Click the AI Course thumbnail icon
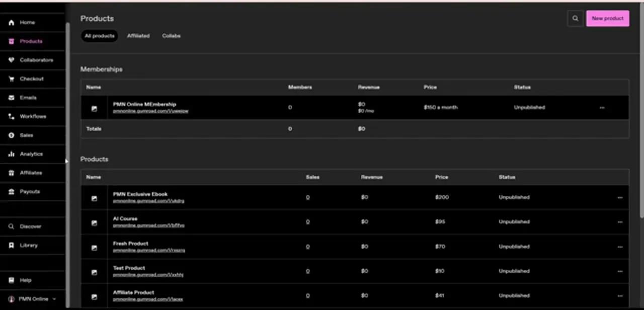The height and width of the screenshot is (310, 644). [94, 223]
